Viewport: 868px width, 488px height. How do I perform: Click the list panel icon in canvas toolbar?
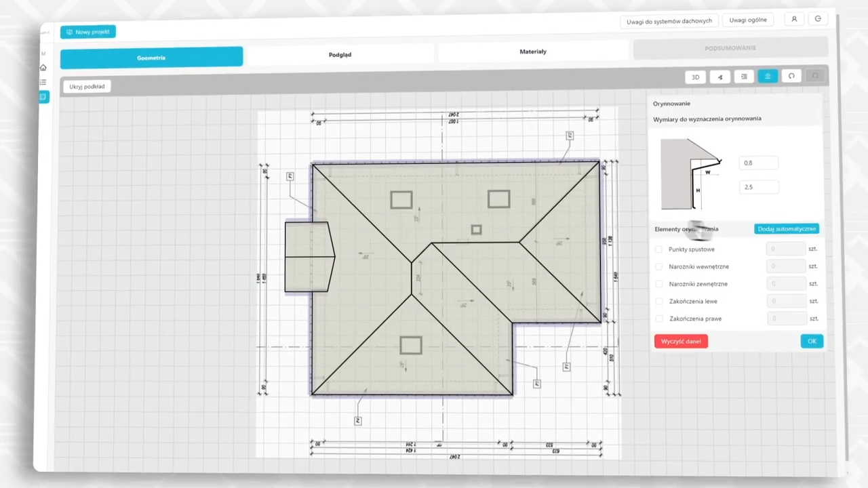coord(744,77)
